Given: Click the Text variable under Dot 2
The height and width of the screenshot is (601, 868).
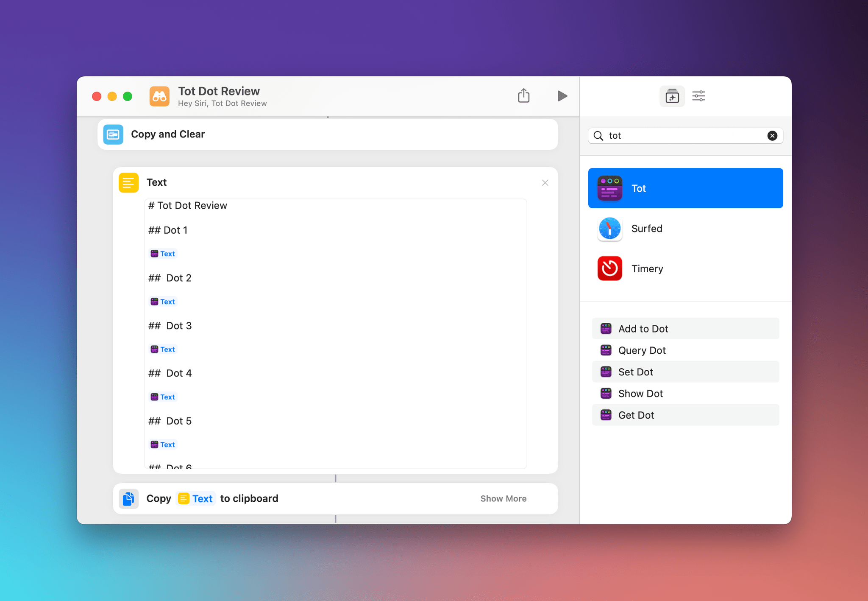Looking at the screenshot, I should pyautogui.click(x=163, y=302).
